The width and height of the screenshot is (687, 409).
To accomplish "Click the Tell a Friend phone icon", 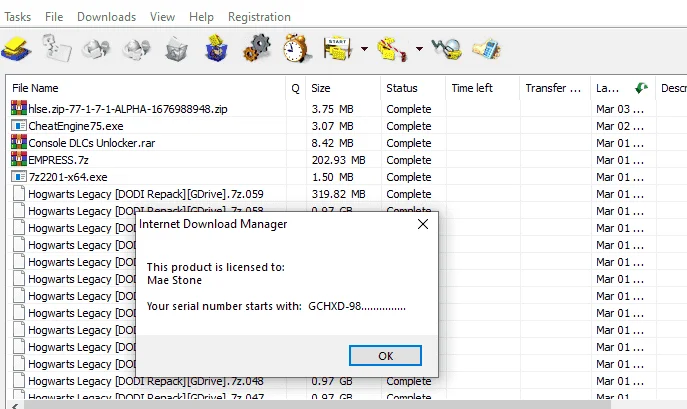I will 487,49.
